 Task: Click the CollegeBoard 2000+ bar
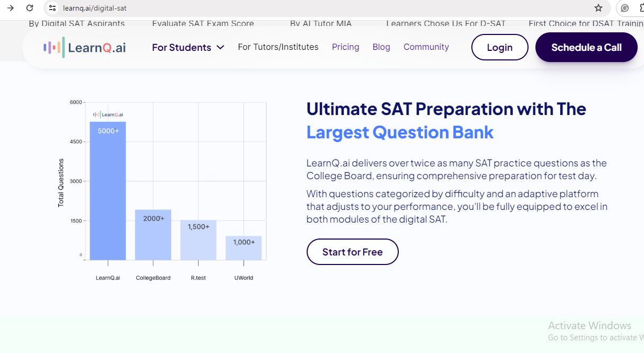click(153, 235)
